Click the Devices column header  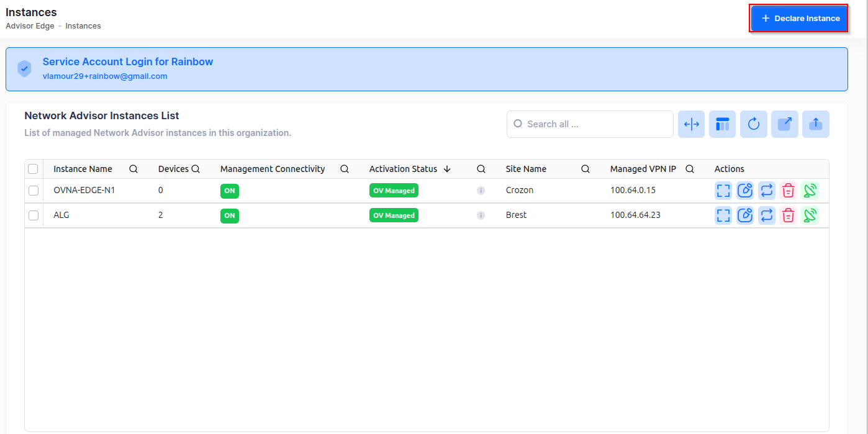[x=173, y=169]
